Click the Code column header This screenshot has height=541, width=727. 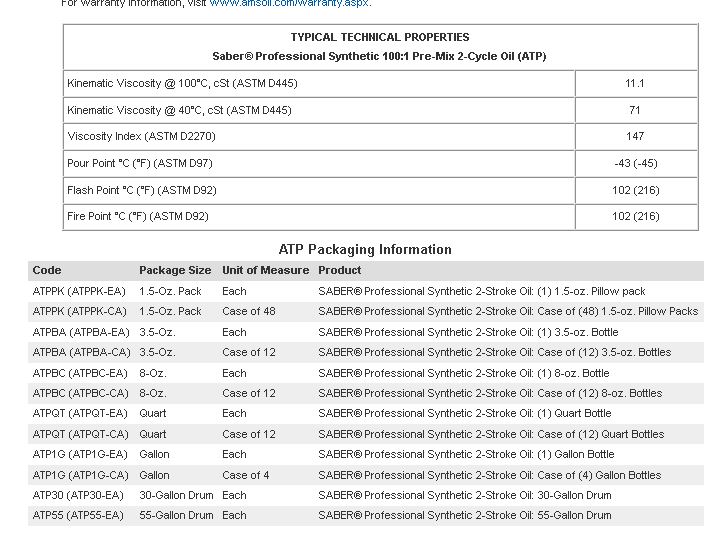pos(47,270)
